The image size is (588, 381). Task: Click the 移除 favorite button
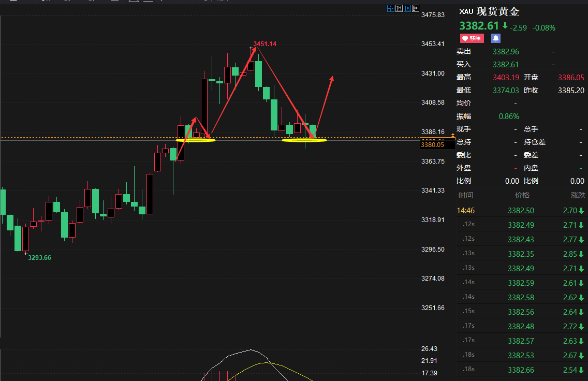472,38
